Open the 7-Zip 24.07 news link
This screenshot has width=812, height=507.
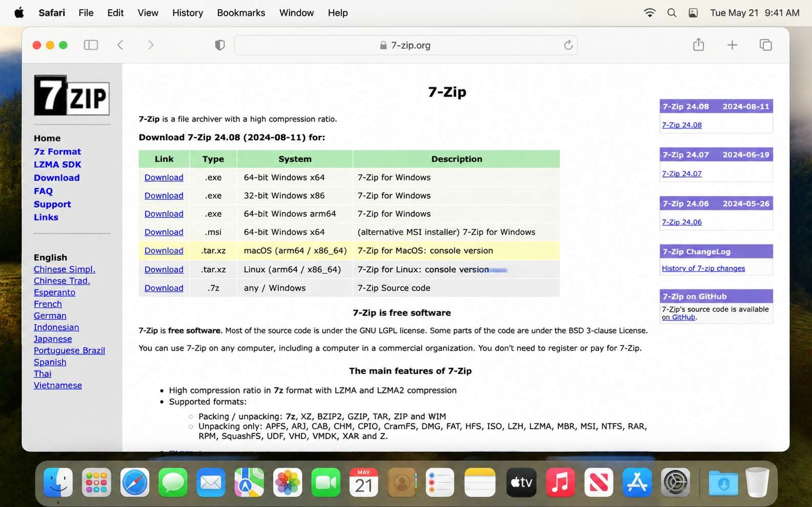point(682,174)
